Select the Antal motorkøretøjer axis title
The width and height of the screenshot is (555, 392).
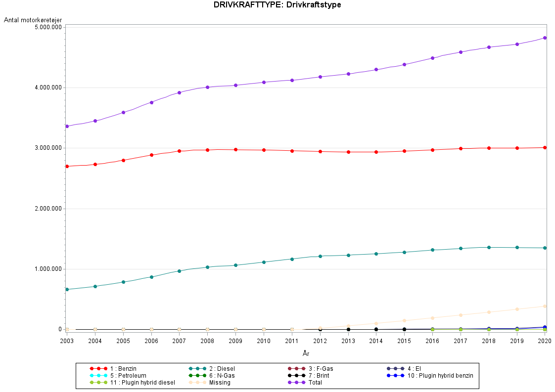[33, 20]
